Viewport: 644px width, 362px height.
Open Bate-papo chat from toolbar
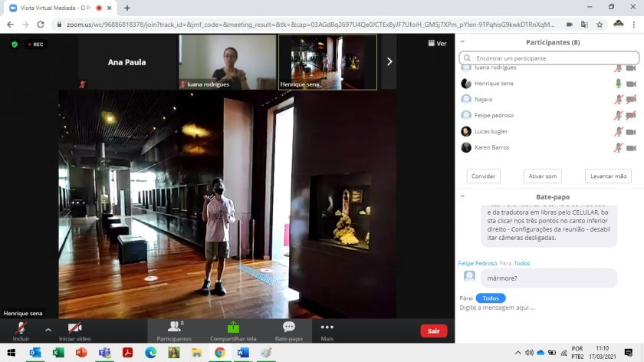[x=289, y=331]
